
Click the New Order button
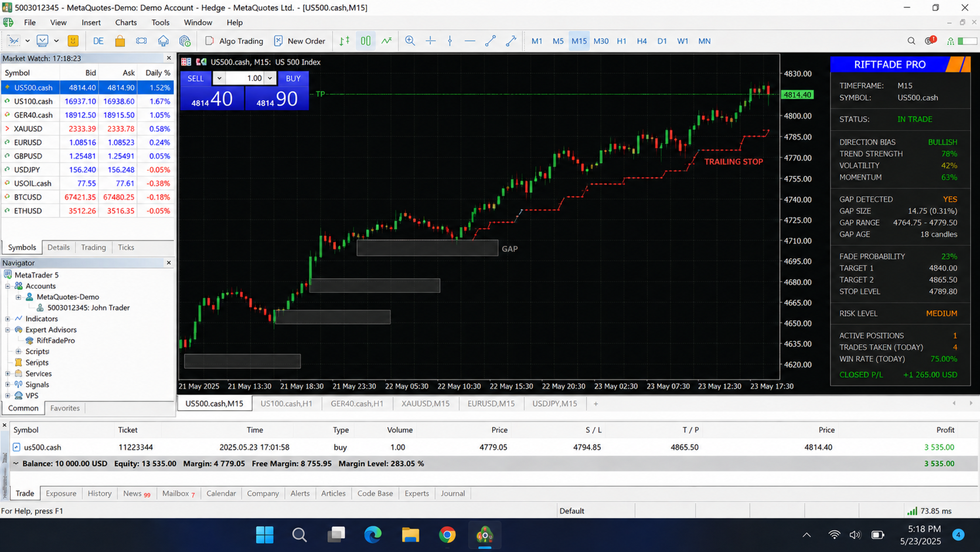click(x=300, y=41)
